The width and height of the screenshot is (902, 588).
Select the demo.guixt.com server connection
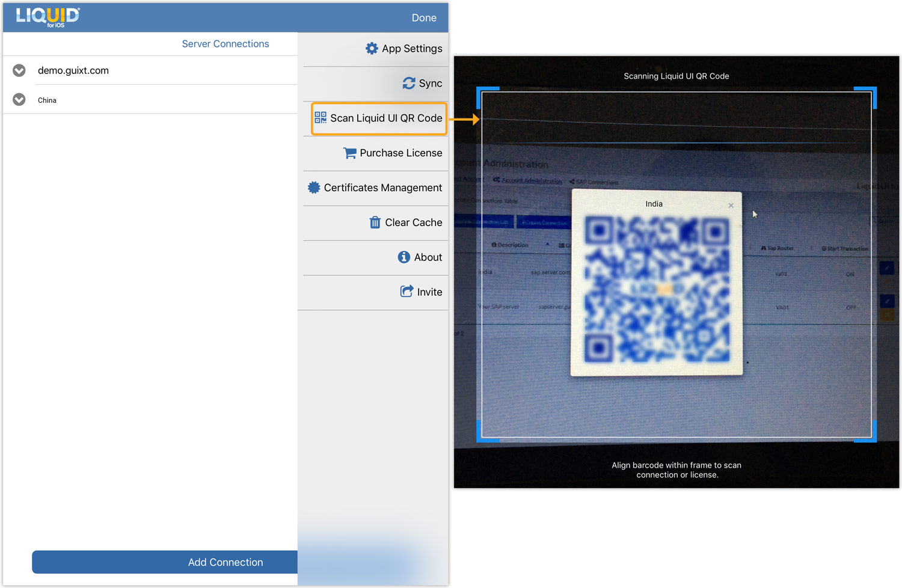click(73, 70)
